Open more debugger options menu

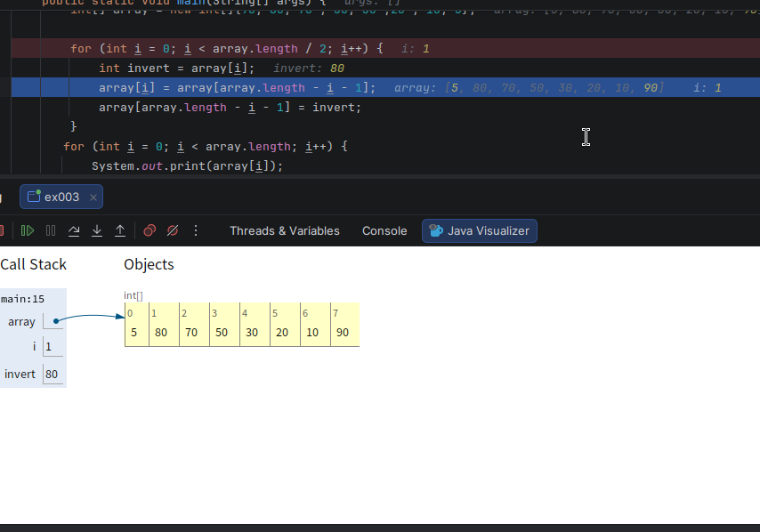(x=196, y=230)
